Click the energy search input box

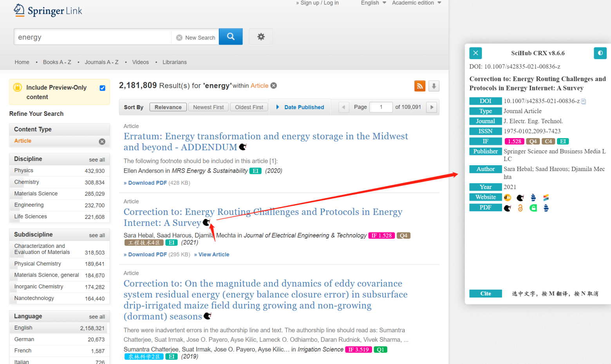pyautogui.click(x=92, y=37)
